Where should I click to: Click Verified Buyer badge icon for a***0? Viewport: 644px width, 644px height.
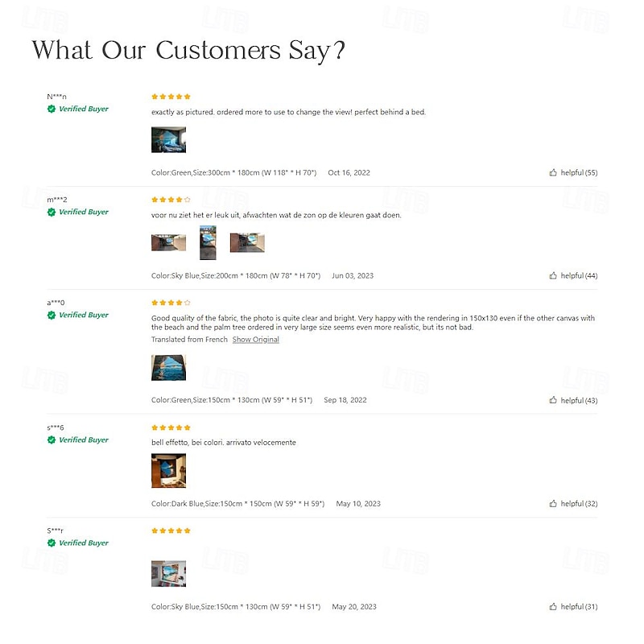[x=52, y=315]
